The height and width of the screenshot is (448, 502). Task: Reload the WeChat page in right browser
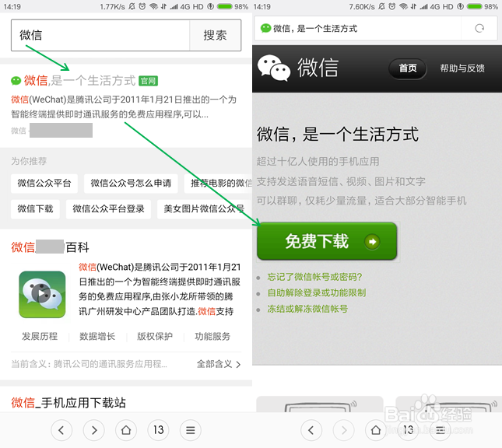tap(479, 29)
